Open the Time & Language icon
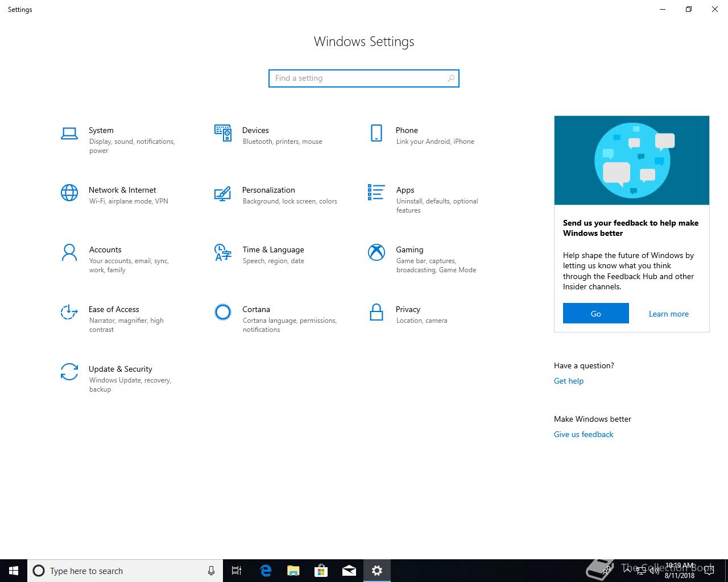 tap(223, 252)
